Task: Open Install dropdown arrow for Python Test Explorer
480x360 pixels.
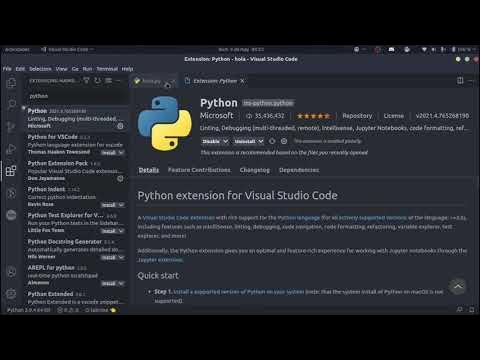Action: coord(121,231)
